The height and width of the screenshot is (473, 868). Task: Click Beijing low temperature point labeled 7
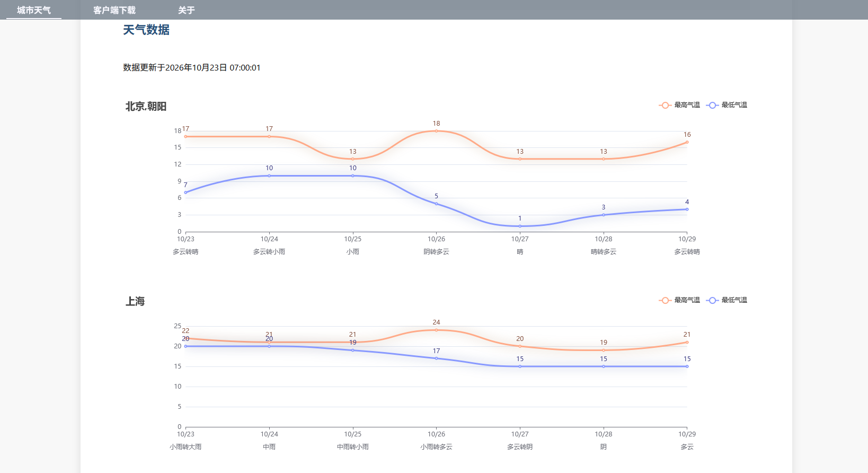(185, 192)
